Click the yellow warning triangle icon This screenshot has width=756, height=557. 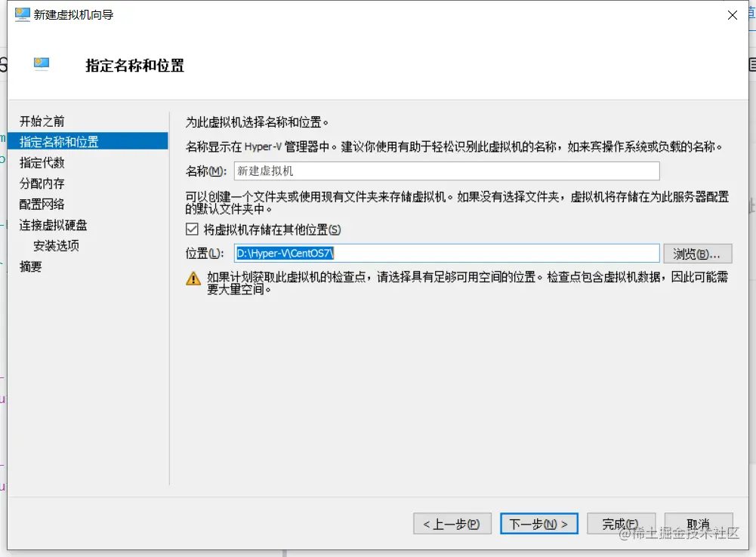193,278
